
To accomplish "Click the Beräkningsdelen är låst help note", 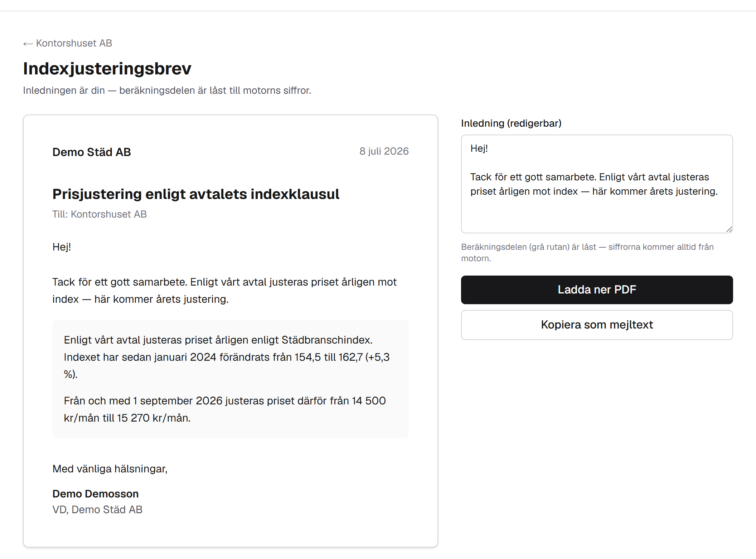I will coord(587,253).
